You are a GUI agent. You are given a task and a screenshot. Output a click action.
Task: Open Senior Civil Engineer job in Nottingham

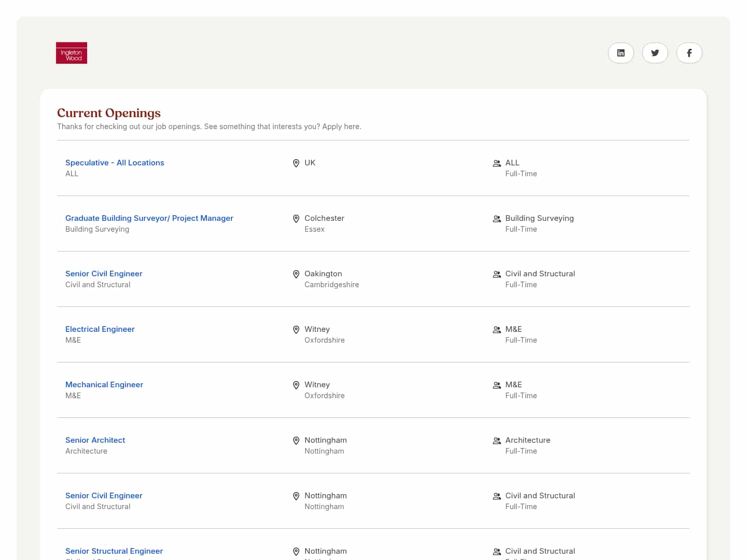coord(104,496)
